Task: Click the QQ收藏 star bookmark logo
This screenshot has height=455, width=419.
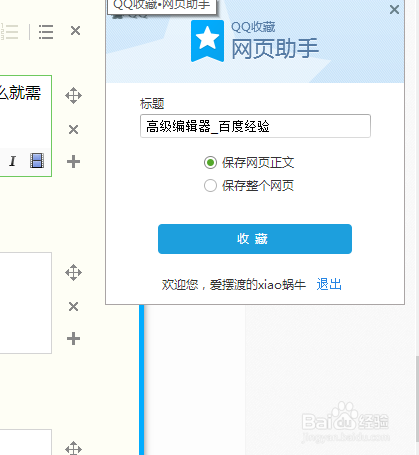Action: [x=207, y=41]
